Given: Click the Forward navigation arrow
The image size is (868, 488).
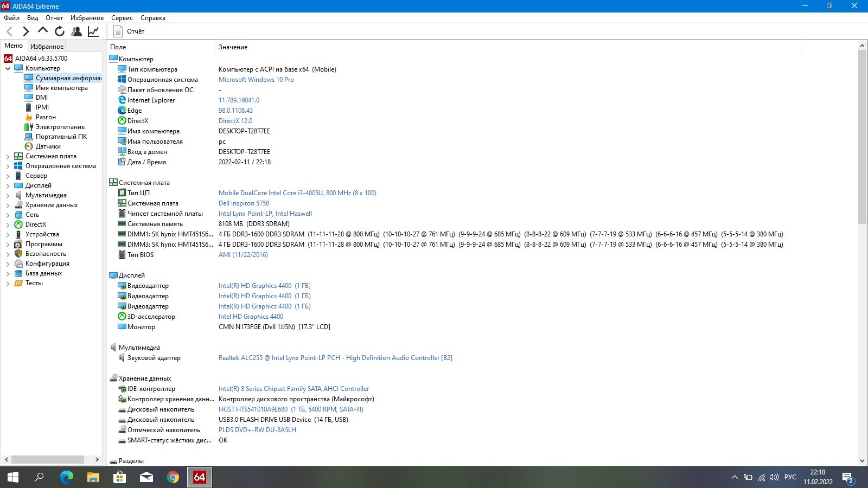Looking at the screenshot, I should click(x=25, y=31).
